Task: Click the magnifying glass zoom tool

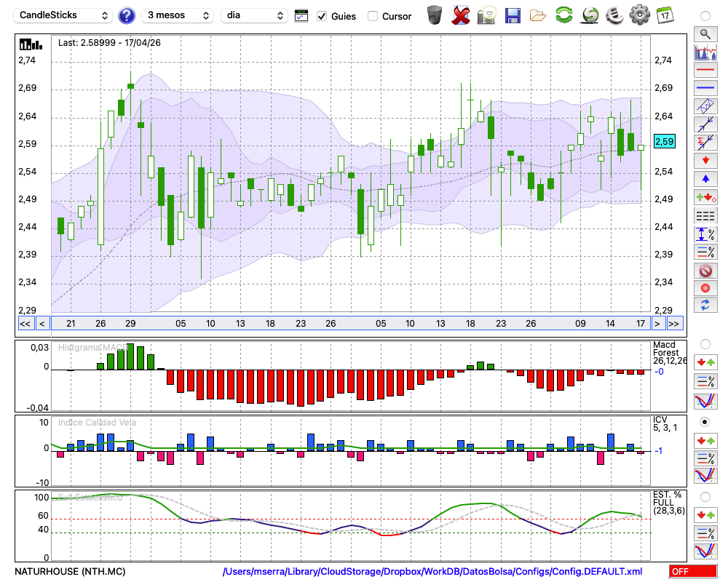Action: pos(705,34)
